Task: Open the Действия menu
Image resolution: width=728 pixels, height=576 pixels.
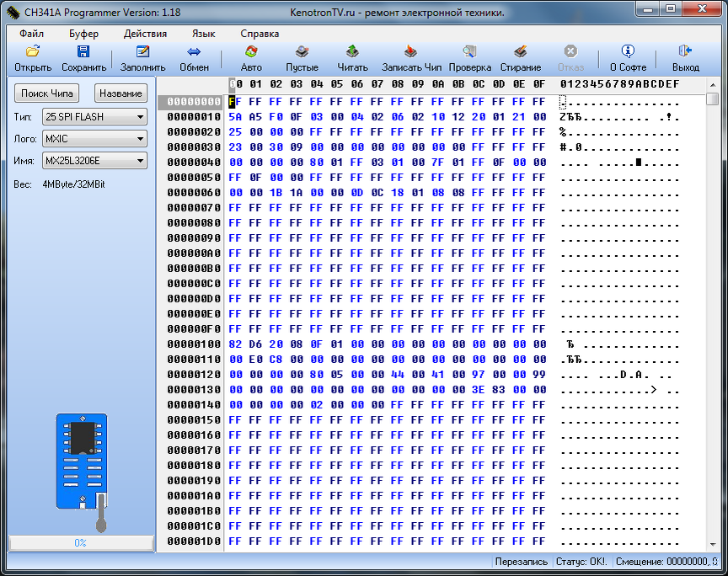Action: coord(145,34)
